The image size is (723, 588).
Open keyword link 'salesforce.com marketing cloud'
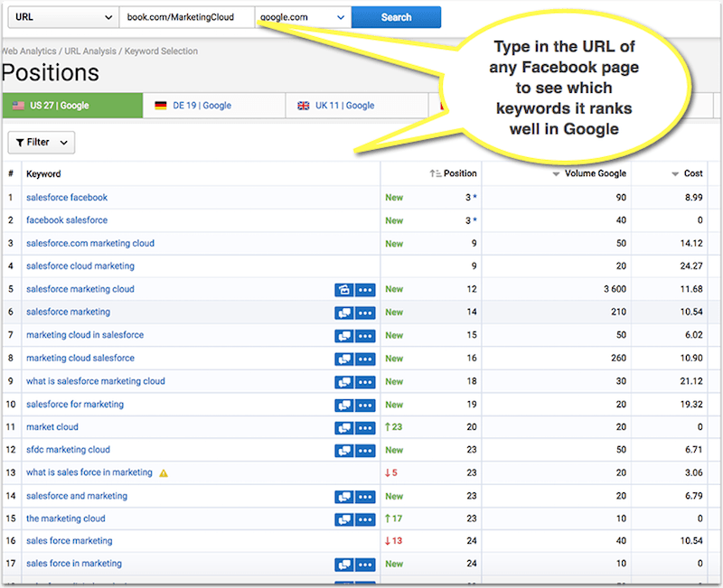point(90,243)
